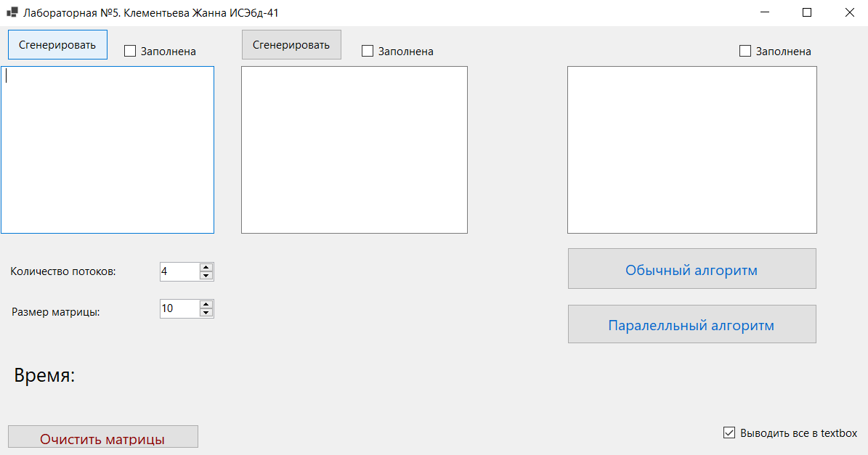The height and width of the screenshot is (455, 868).
Task: Increase Размер матрицы with the up arrow
Action: [206, 304]
